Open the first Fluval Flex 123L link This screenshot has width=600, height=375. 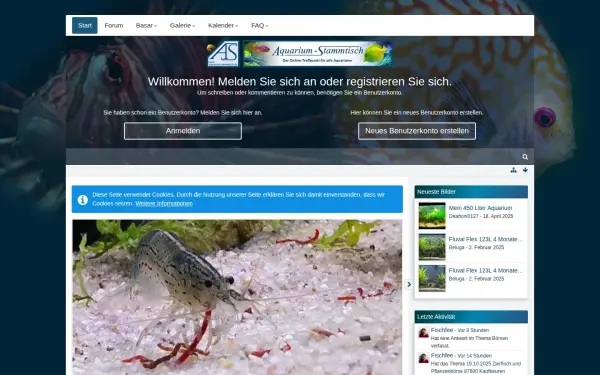click(486, 239)
